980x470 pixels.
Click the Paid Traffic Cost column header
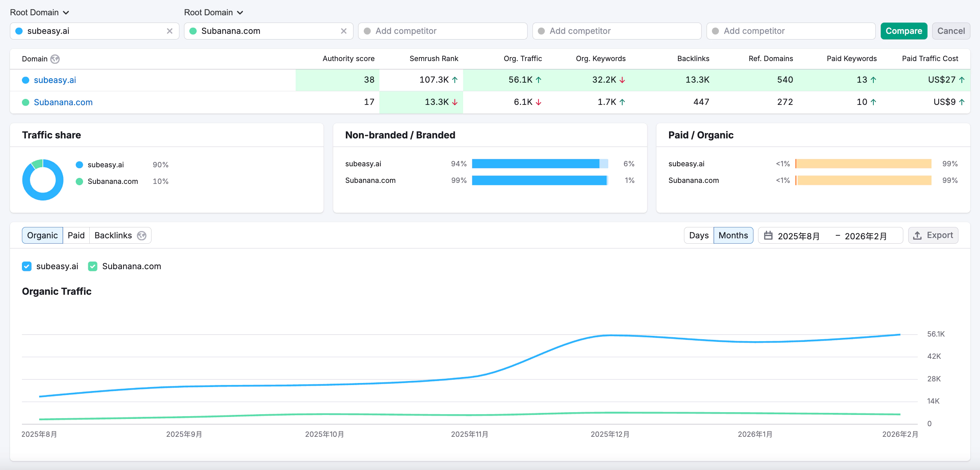pyautogui.click(x=930, y=58)
